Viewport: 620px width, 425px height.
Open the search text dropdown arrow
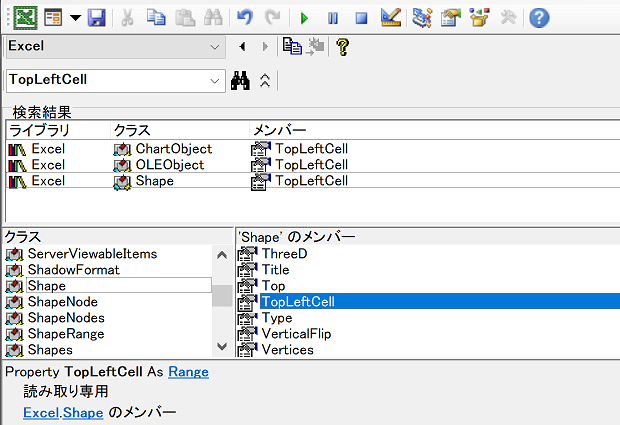[x=215, y=81]
